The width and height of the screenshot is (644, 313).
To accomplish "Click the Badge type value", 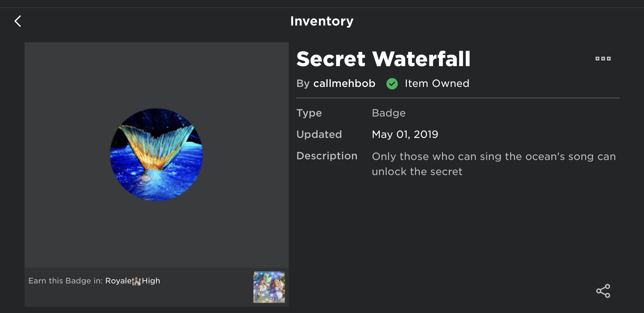I will point(389,113).
